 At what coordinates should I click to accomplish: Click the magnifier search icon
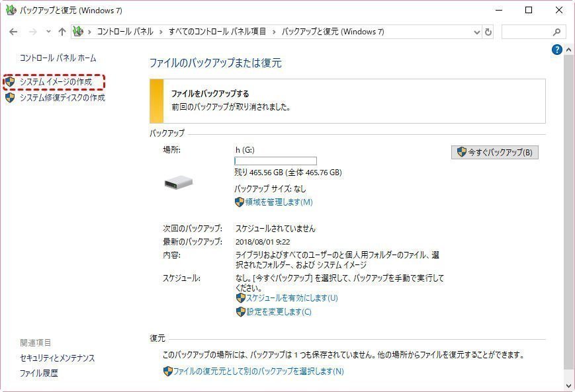tap(556, 32)
